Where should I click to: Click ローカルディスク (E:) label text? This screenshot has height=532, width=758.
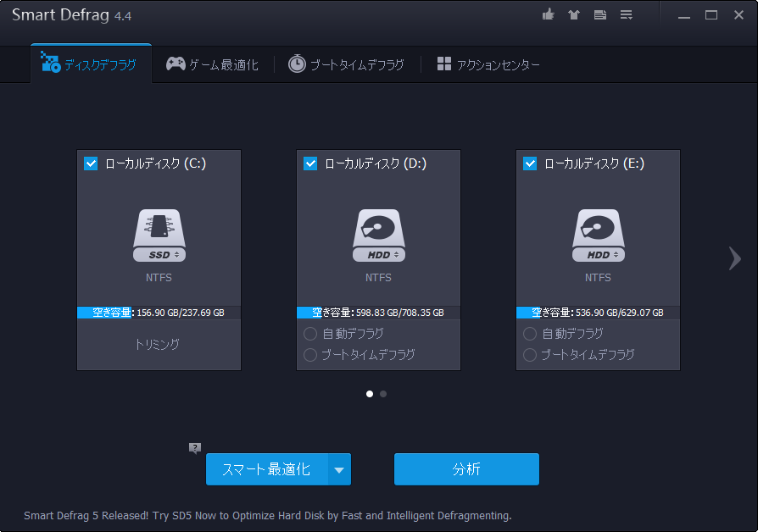tap(594, 163)
